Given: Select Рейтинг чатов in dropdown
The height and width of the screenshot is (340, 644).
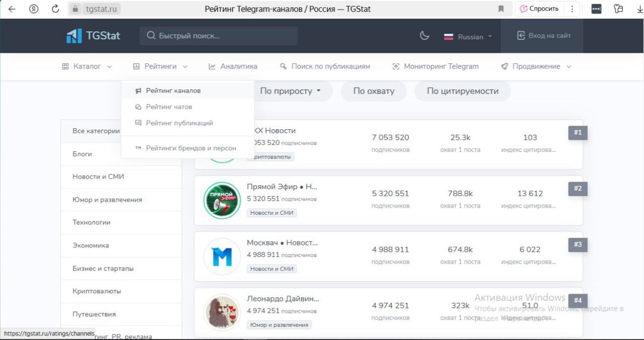Looking at the screenshot, I should (x=188, y=107).
